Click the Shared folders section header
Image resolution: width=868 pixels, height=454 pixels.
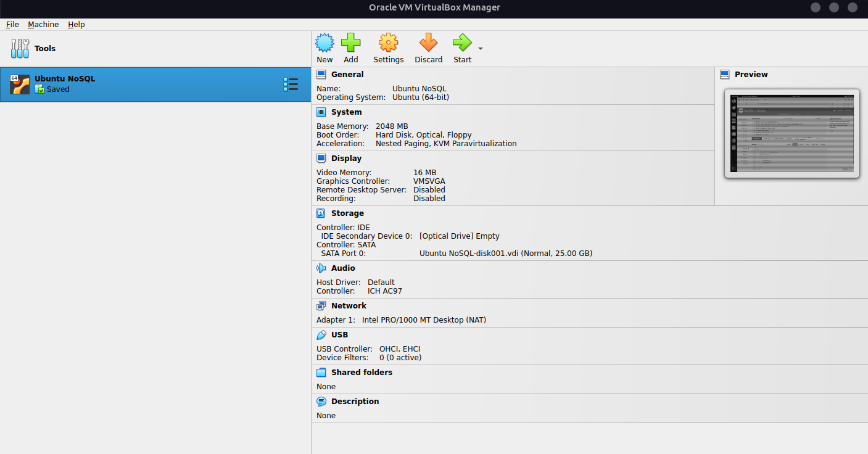coord(362,373)
